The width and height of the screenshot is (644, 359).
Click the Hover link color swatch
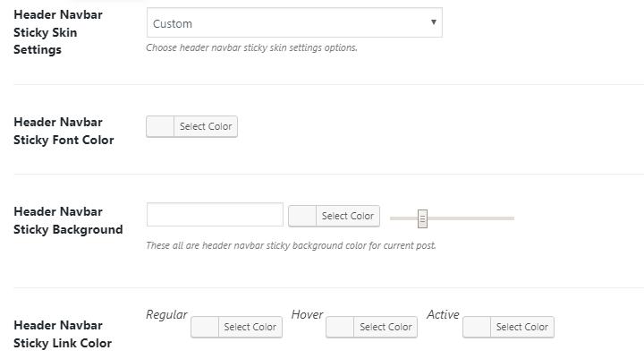coord(340,327)
